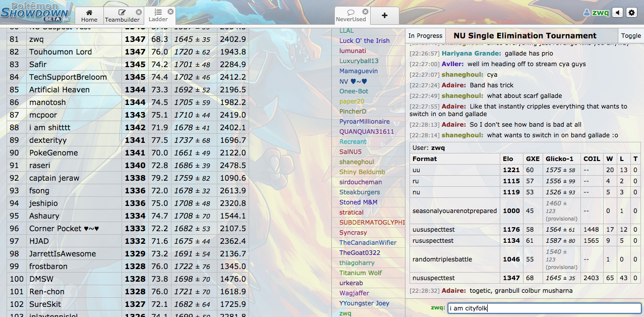The width and height of the screenshot is (644, 317).
Task: Click the In Progress tournament label
Action: point(425,36)
